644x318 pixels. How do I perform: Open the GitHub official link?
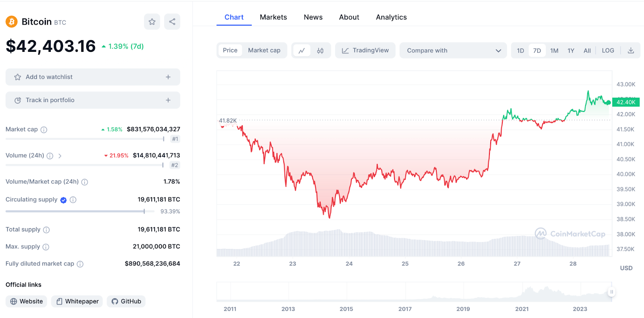126,302
